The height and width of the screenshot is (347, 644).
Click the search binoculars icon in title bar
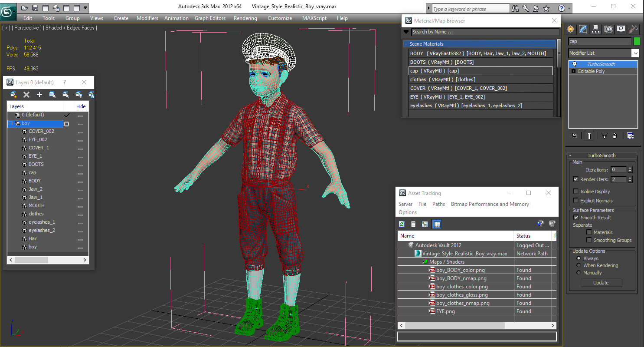pyautogui.click(x=515, y=8)
